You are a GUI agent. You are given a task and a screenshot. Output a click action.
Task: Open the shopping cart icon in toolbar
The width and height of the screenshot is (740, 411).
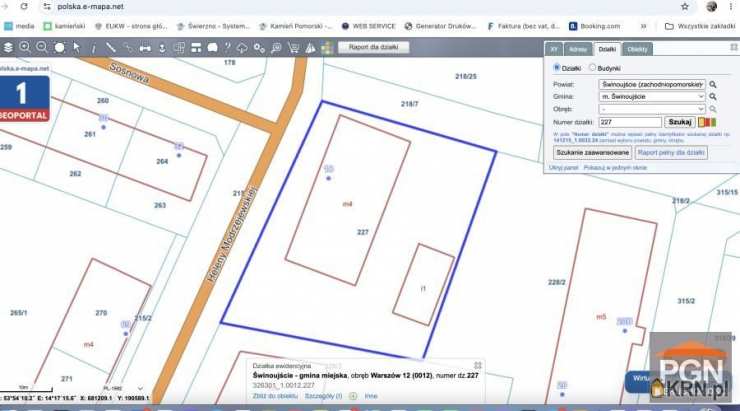pyautogui.click(x=294, y=48)
